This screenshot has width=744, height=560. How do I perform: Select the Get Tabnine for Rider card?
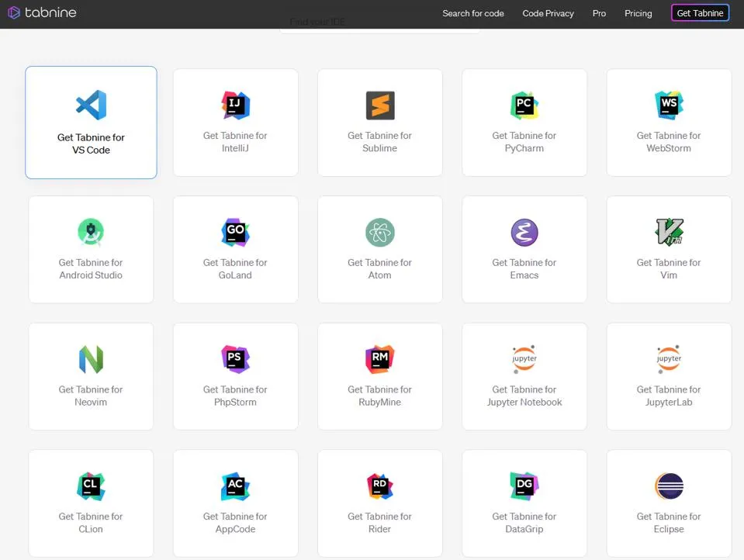pyautogui.click(x=380, y=503)
